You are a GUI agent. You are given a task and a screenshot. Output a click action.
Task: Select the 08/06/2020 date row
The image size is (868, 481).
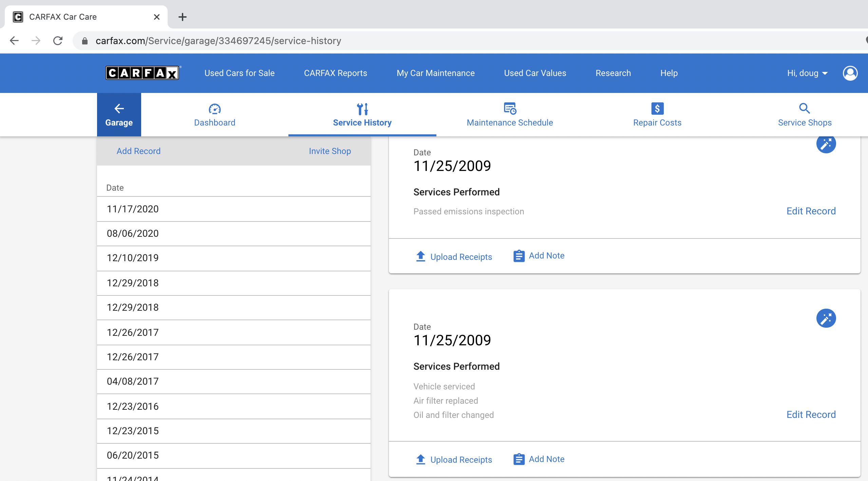(234, 234)
